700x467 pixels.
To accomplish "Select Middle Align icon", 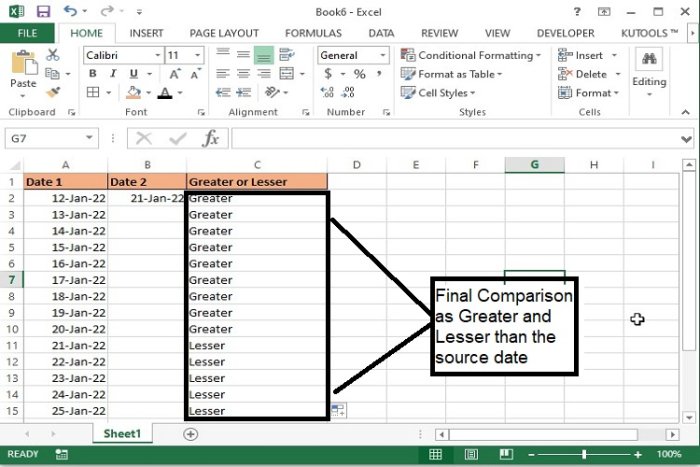I will [x=243, y=55].
